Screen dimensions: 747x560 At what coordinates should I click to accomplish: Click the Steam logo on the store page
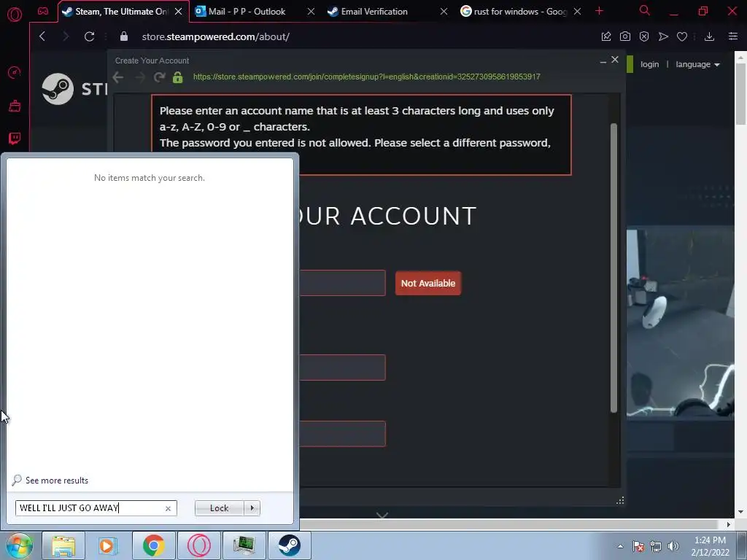pos(58,88)
